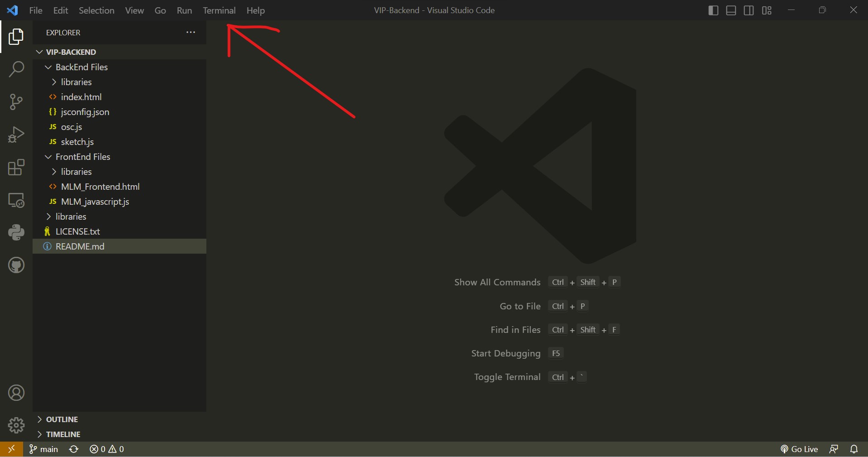Open the Manage gear icon
Viewport: 868px width, 457px height.
click(16, 425)
